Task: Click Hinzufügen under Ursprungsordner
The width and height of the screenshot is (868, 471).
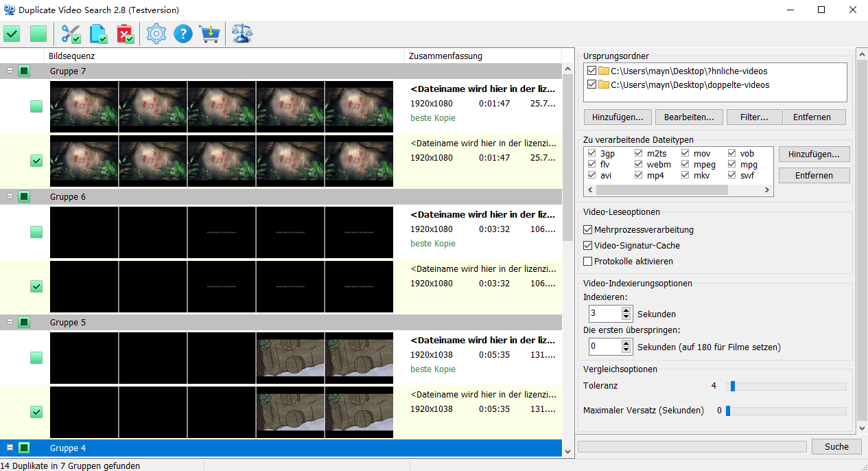Action: 618,117
